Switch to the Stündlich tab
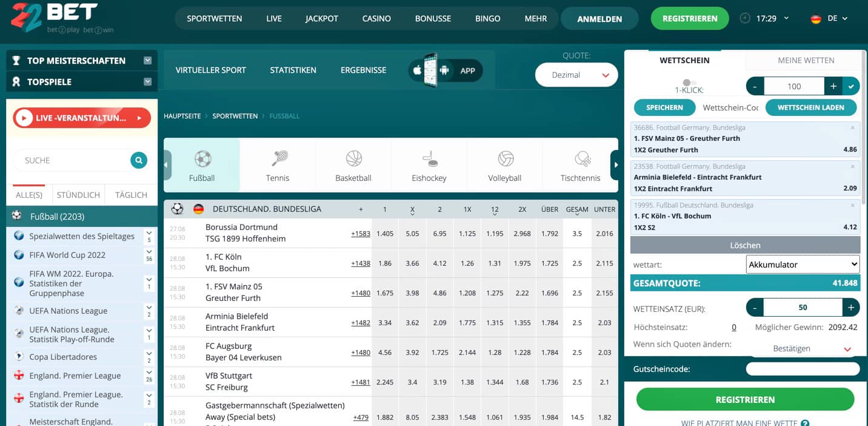 78,195
